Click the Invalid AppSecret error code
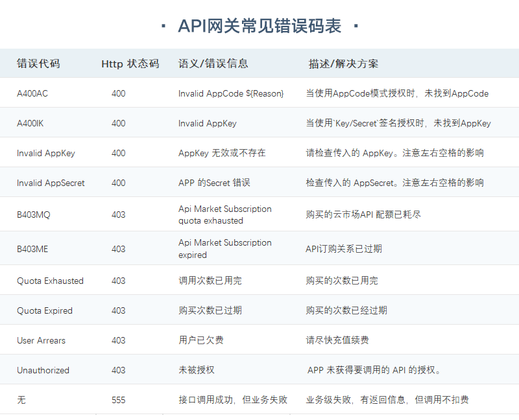The image size is (519, 420). click(51, 183)
